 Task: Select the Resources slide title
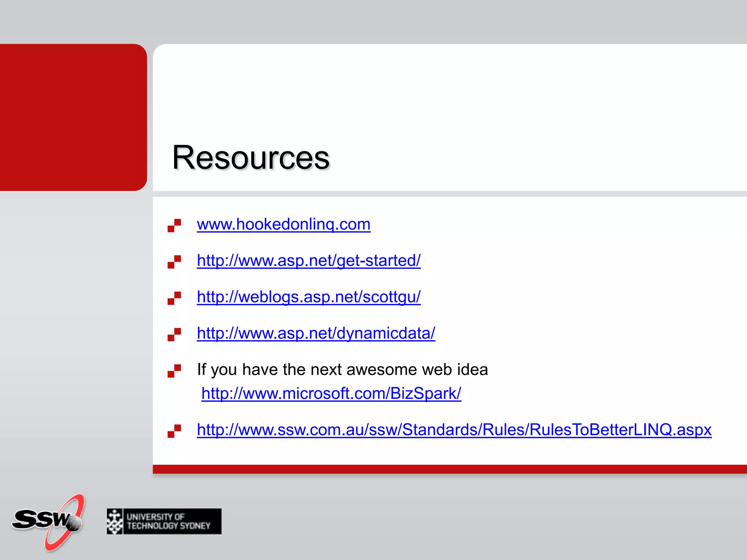[x=251, y=157]
